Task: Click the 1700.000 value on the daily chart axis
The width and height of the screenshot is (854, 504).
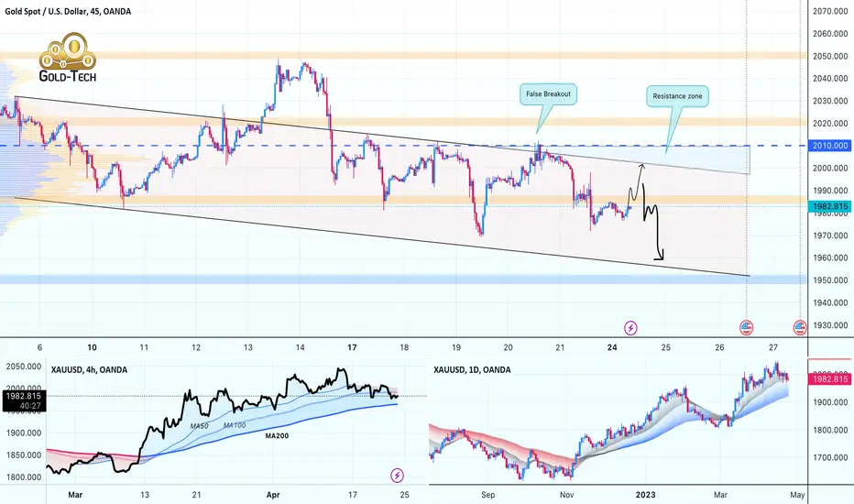Action: [830, 457]
